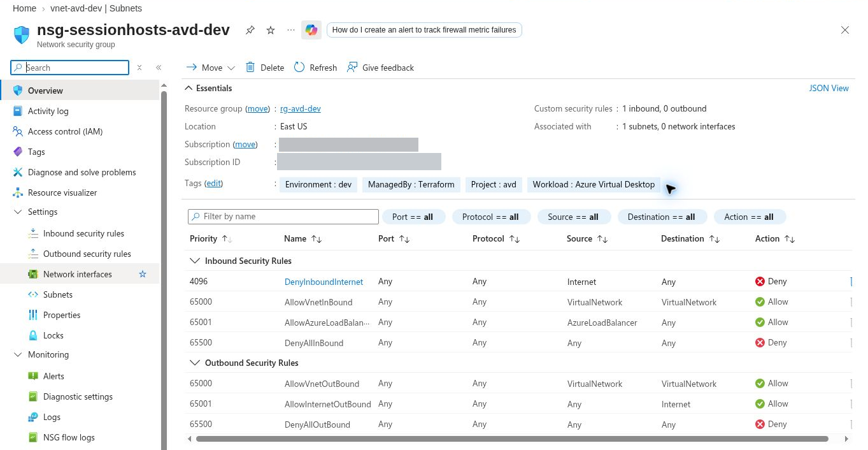Screen dimensions: 868x450
Task: Open the Move dropdown chevron
Action: point(231,68)
